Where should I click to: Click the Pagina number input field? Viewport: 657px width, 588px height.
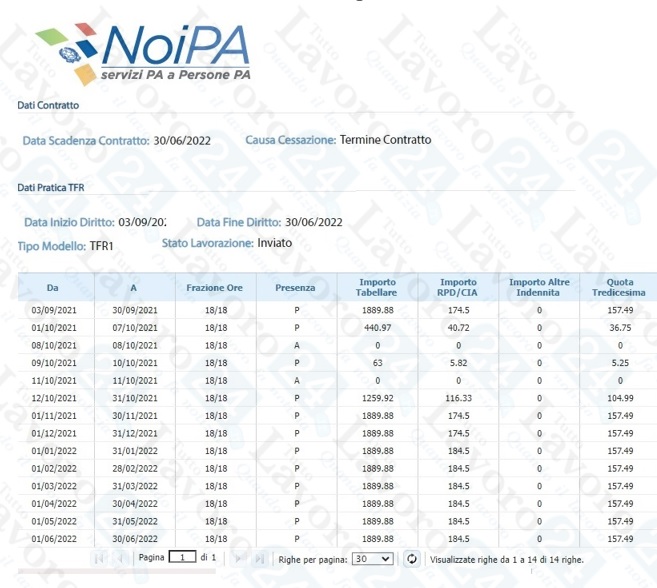pyautogui.click(x=182, y=557)
